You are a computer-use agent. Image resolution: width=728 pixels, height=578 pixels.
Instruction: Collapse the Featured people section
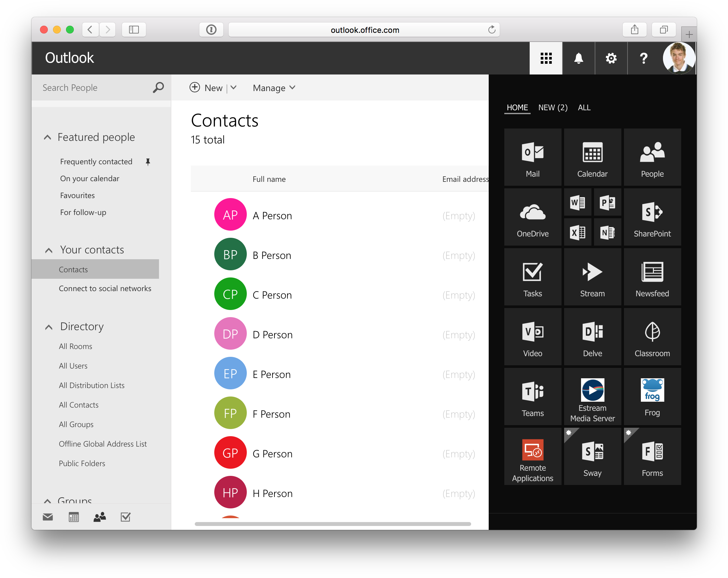47,137
